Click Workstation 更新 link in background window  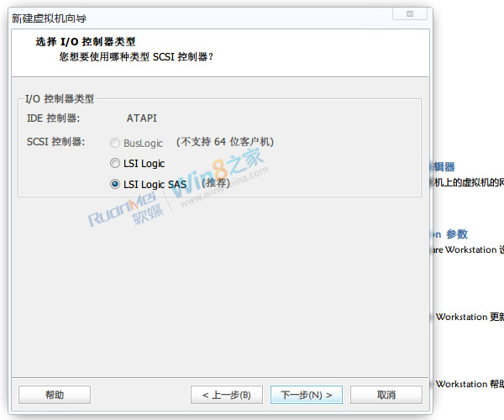click(470, 317)
